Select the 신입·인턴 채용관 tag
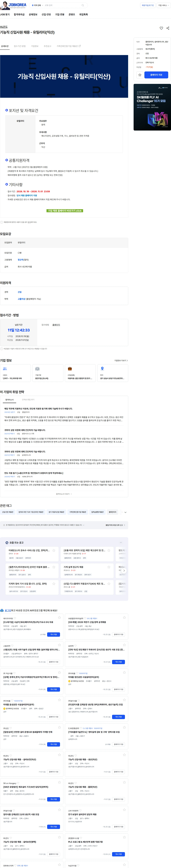The height and width of the screenshot is (868, 171). (8, 512)
